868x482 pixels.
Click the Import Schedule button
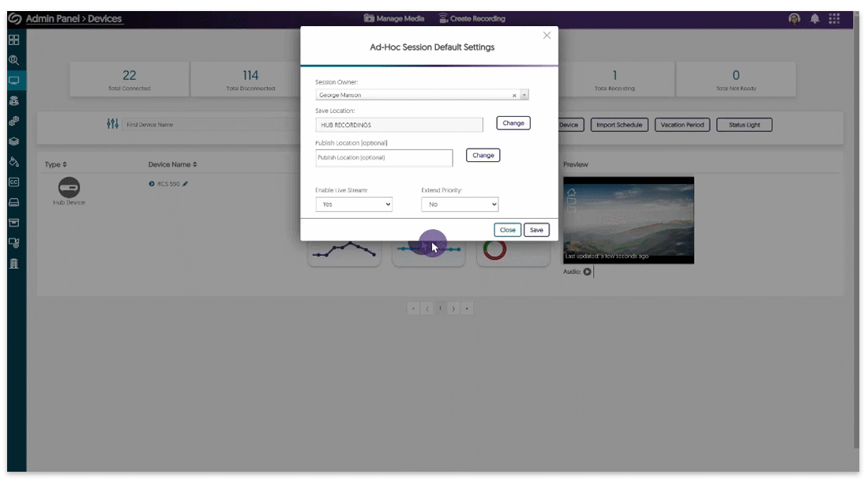619,124
